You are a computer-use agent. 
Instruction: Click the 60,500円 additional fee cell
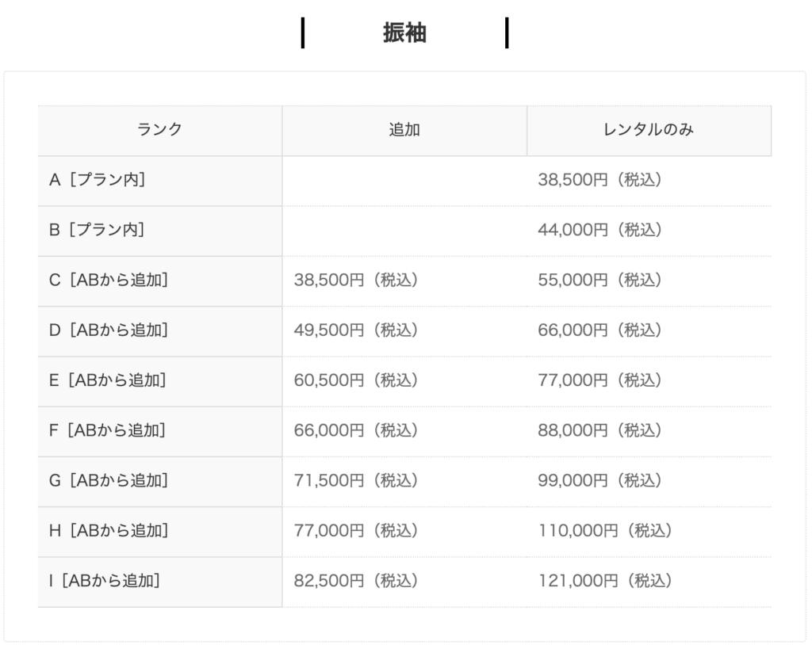[x=355, y=380]
